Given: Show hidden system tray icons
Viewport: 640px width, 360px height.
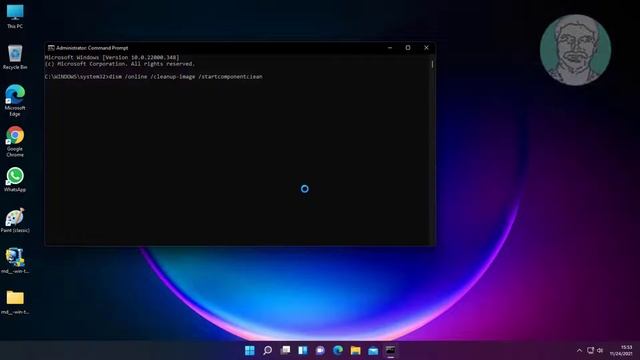Looking at the screenshot, I should click(579, 350).
